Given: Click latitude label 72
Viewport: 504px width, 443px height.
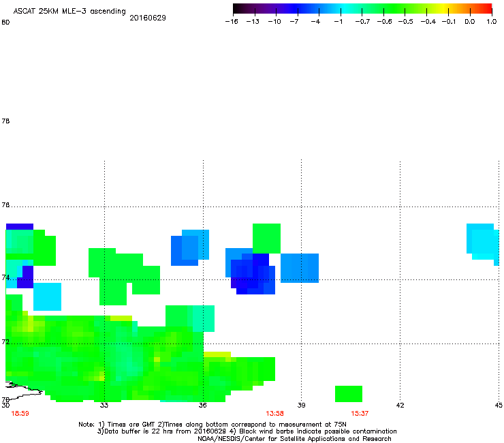Looking at the screenshot, I should tap(5, 341).
